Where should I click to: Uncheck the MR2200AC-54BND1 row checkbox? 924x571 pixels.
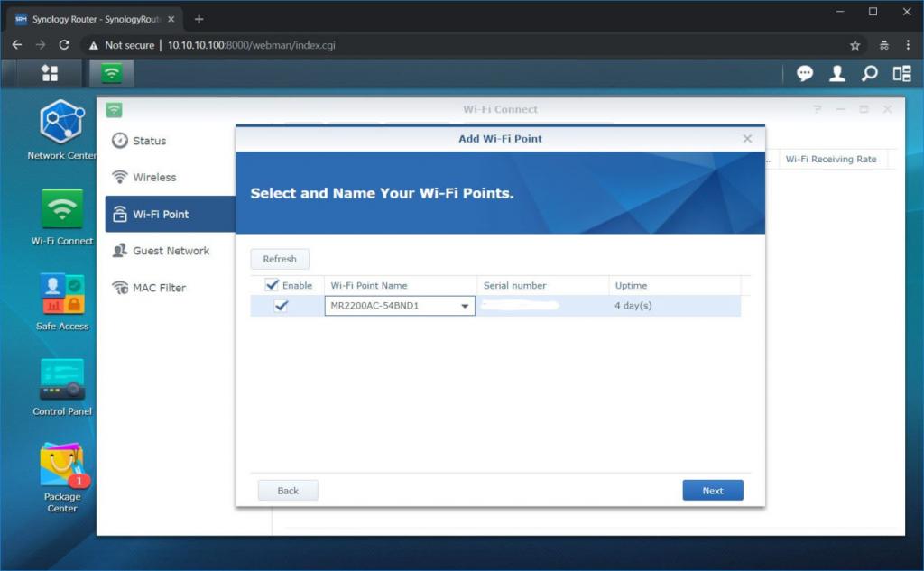[282, 305]
